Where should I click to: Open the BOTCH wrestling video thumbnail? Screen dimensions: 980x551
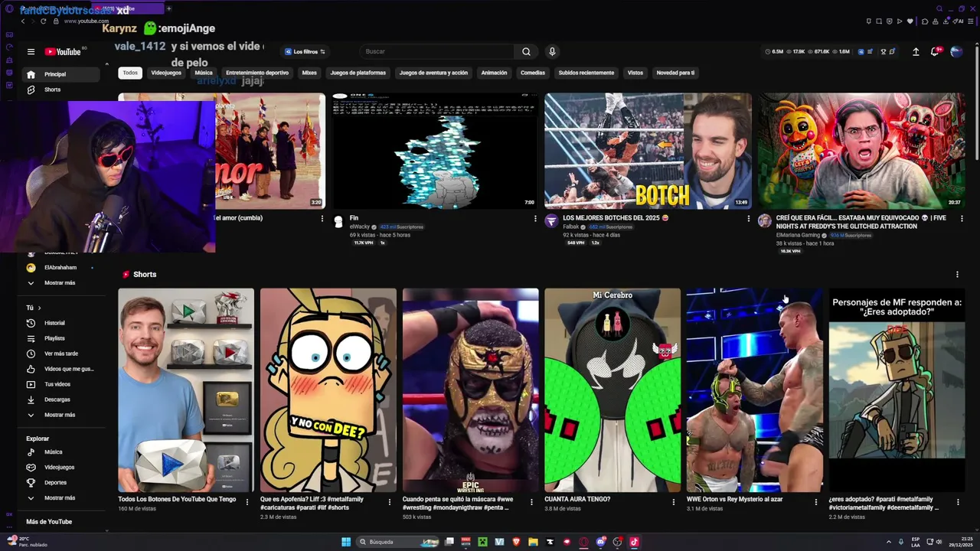point(648,151)
